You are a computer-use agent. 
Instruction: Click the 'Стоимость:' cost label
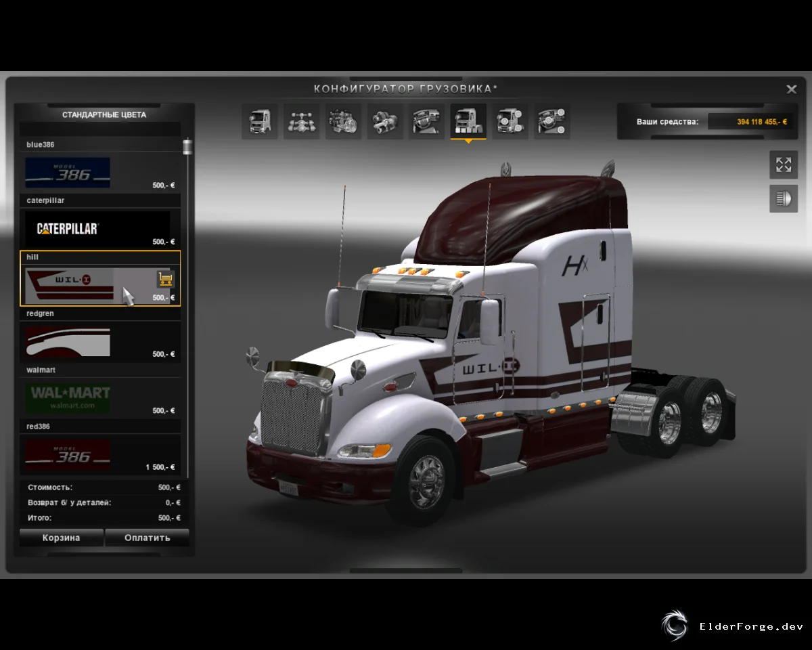coord(50,487)
